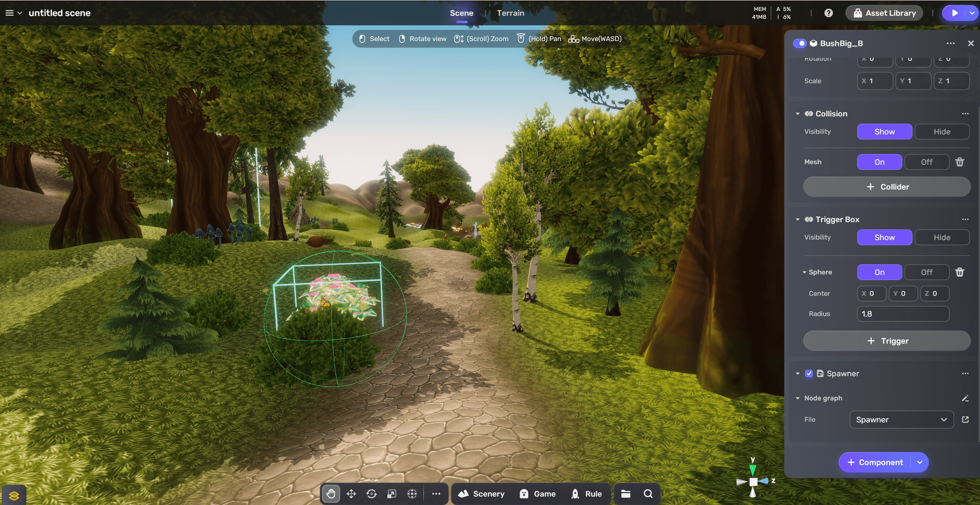Select the hand pan tool
Viewport: 980px width, 505px height.
(331, 493)
